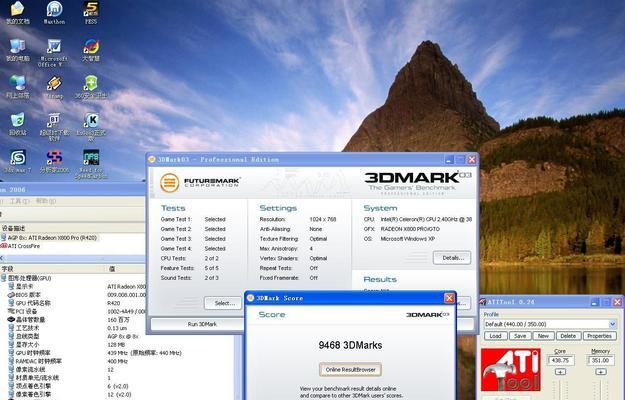Click the Run 3DMark button
The height and width of the screenshot is (400, 625).
(202, 324)
